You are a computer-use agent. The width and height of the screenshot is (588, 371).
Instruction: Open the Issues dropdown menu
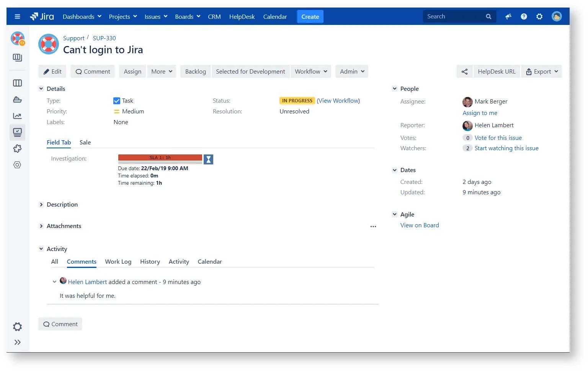(156, 16)
